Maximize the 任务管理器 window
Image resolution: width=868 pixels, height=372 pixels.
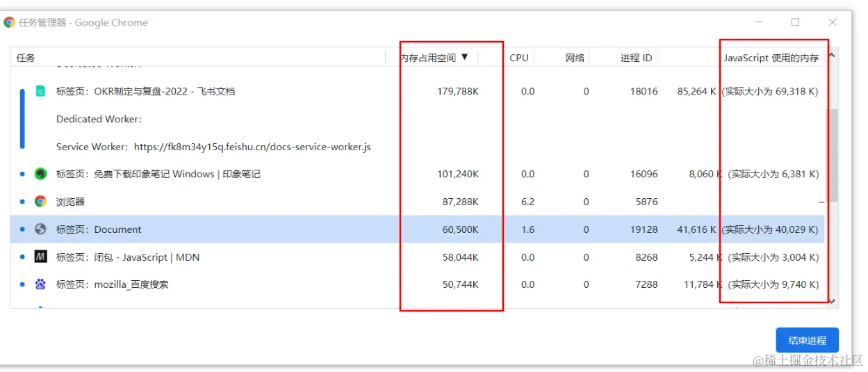point(795,22)
